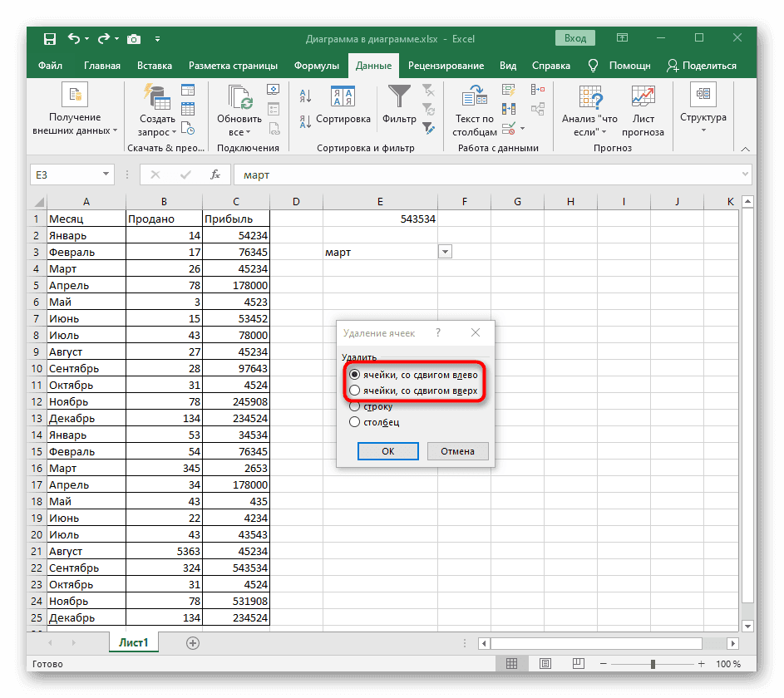Click the Text to Columns icon
The width and height of the screenshot is (784, 698).
(x=475, y=96)
